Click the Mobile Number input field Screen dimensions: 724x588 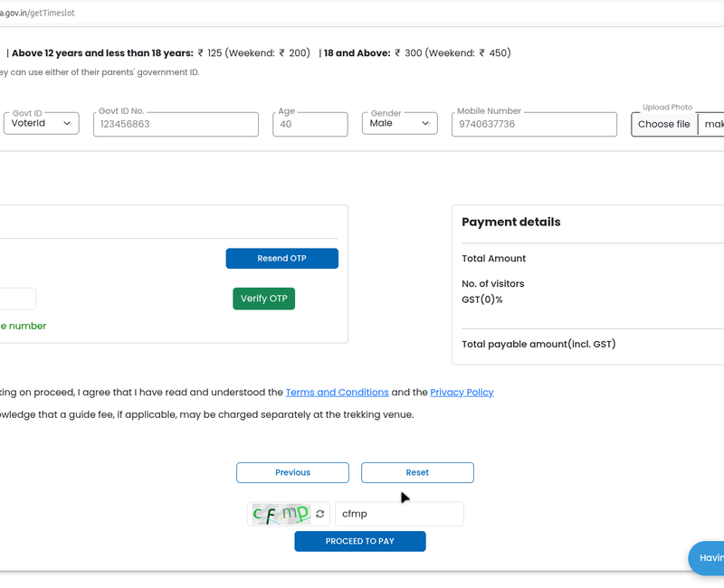tap(534, 124)
